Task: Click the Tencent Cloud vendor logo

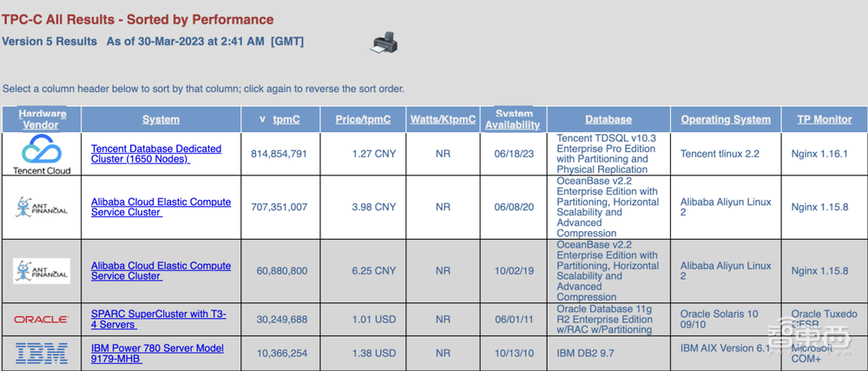Action: tap(41, 154)
